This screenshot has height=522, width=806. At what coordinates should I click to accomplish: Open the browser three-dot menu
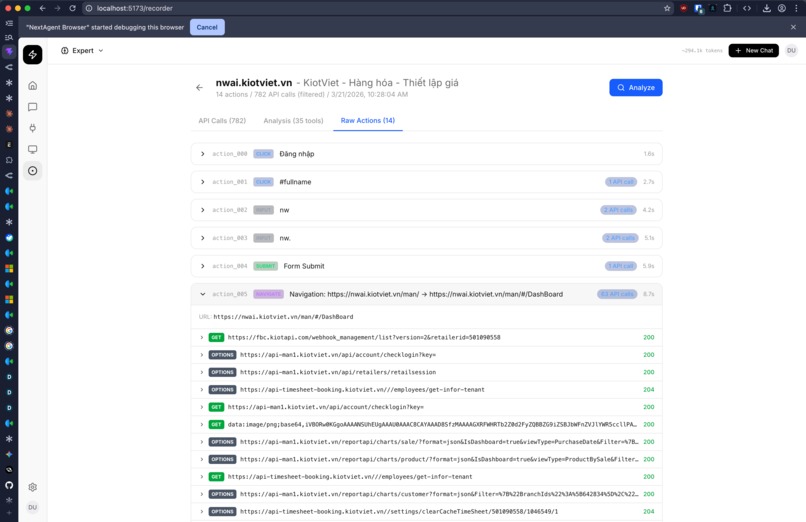point(796,8)
